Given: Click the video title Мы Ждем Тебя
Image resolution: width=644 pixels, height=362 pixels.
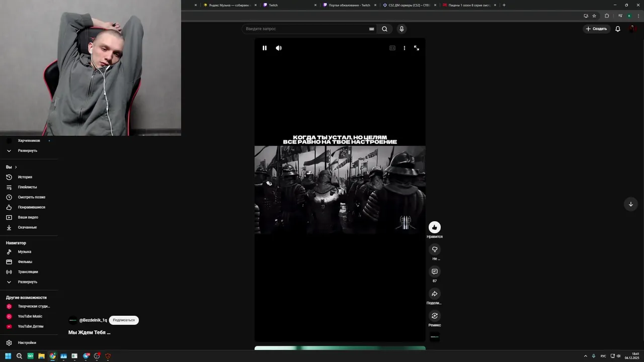Looking at the screenshot, I should coord(89,332).
